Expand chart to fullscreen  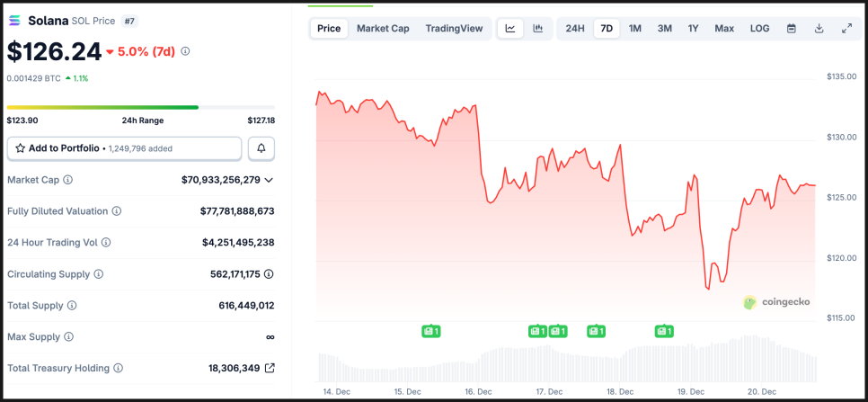[846, 29]
